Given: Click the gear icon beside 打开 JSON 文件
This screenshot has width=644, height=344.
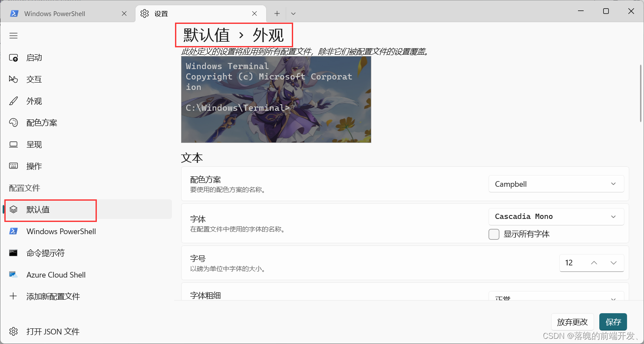Looking at the screenshot, I should [x=13, y=332].
